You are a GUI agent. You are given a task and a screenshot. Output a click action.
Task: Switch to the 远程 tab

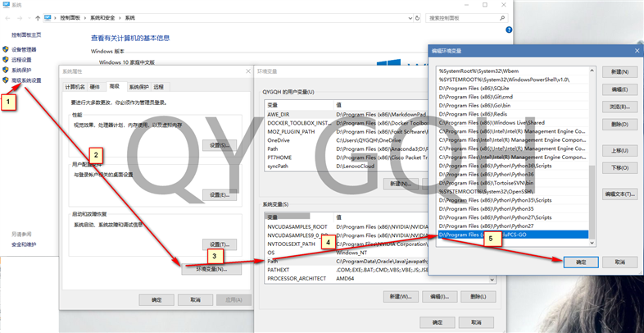[x=158, y=87]
